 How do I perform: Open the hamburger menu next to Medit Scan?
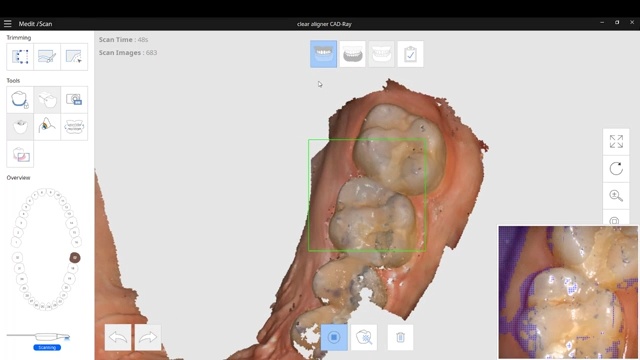click(x=7, y=24)
